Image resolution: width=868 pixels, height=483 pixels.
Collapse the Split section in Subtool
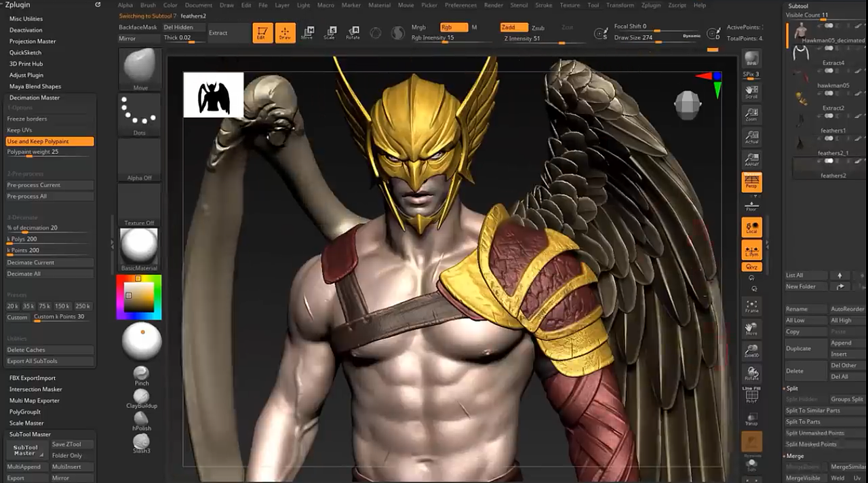[x=792, y=389]
